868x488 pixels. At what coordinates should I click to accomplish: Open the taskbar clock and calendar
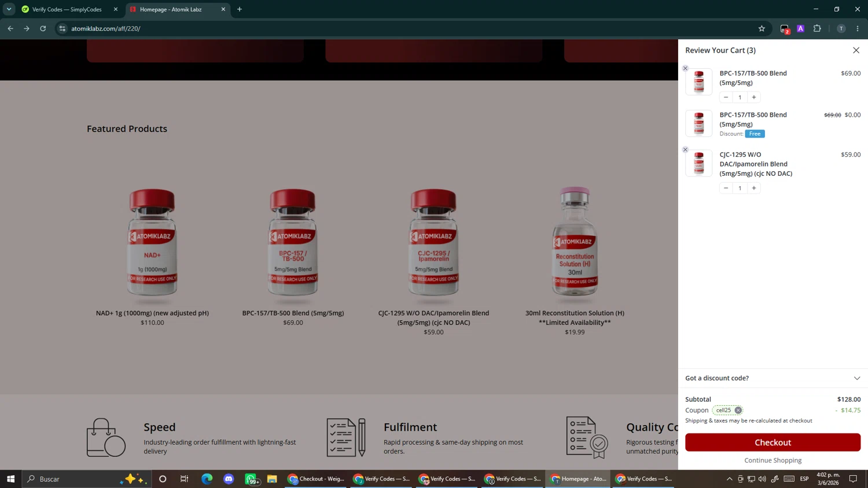(828, 479)
